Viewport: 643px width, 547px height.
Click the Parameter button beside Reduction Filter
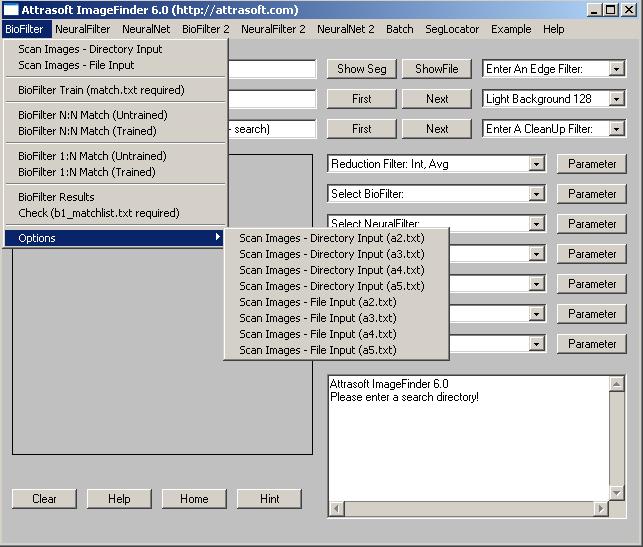[x=592, y=164]
